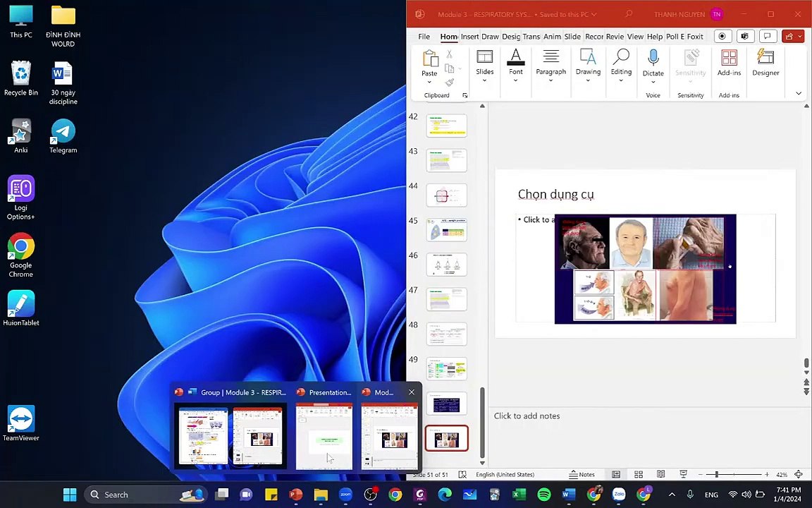Expand the Paragraph group dropdown
This screenshot has height=508, width=812.
click(551, 80)
